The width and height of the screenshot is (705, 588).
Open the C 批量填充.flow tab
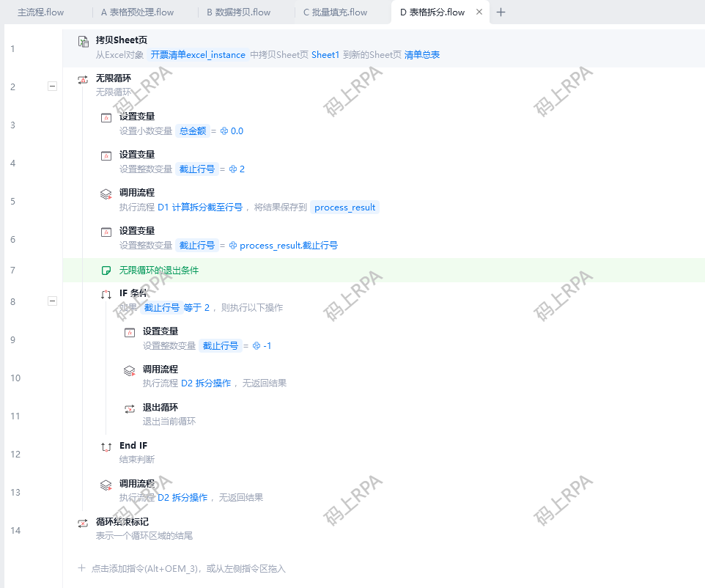336,12
